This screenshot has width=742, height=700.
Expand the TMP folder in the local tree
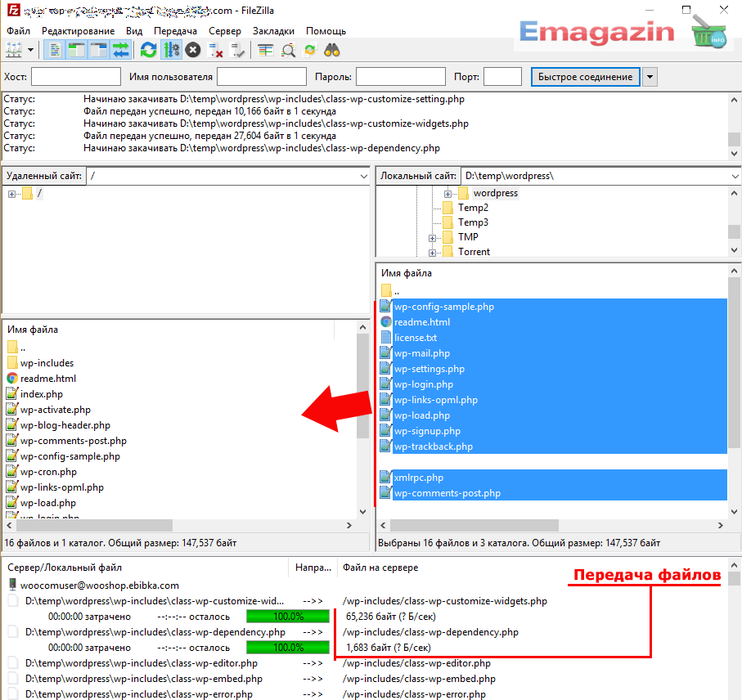tap(432, 238)
